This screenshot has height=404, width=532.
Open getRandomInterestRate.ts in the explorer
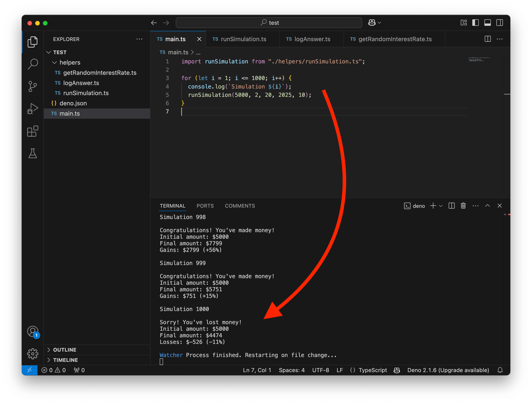[x=97, y=73]
